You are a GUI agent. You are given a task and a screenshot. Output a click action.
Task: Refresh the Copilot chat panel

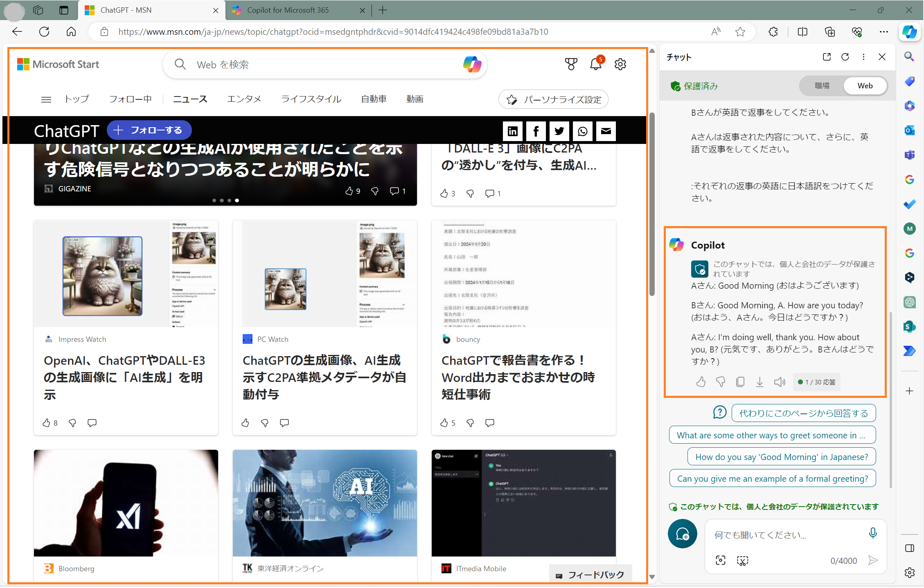tap(845, 57)
